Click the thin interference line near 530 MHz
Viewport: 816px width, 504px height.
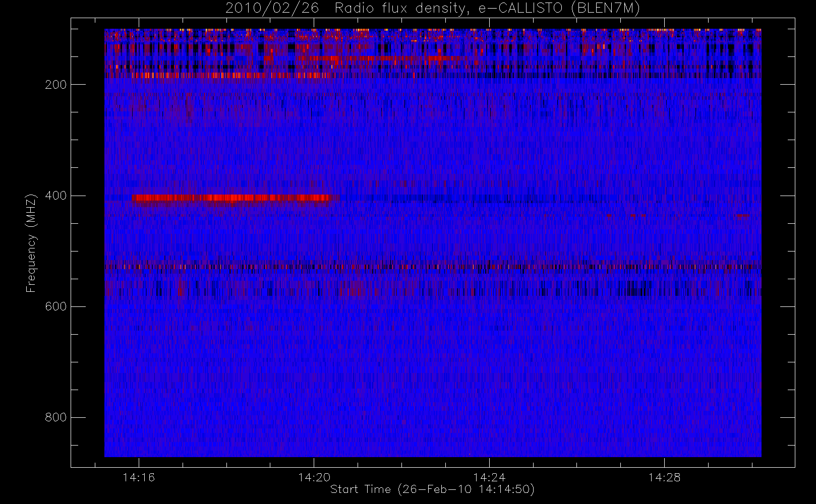tap(433, 267)
